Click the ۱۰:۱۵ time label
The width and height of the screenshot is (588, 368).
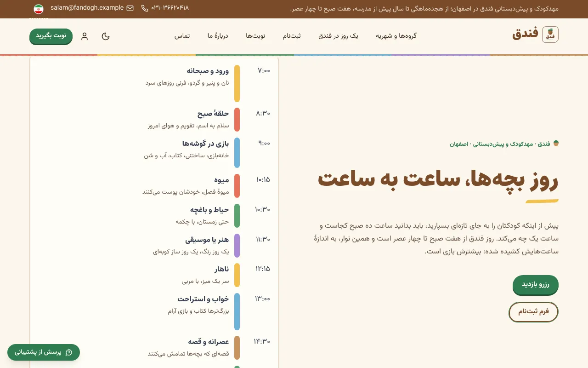pos(263,180)
